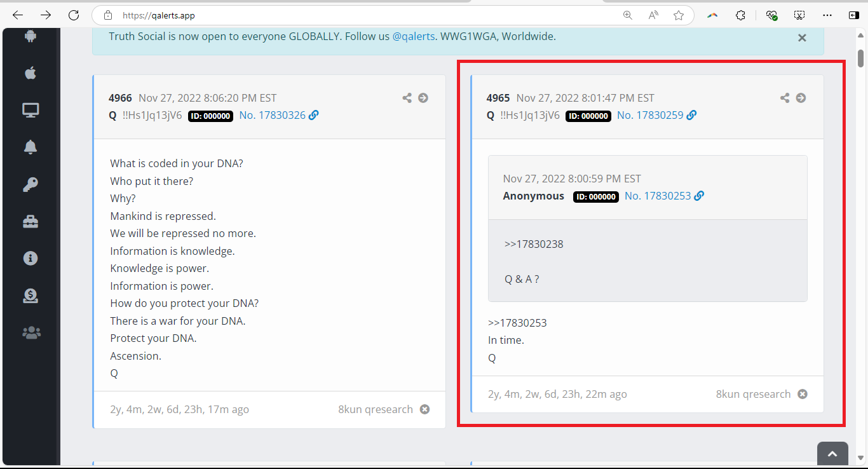Open post 4965 arrow icon

point(801,98)
